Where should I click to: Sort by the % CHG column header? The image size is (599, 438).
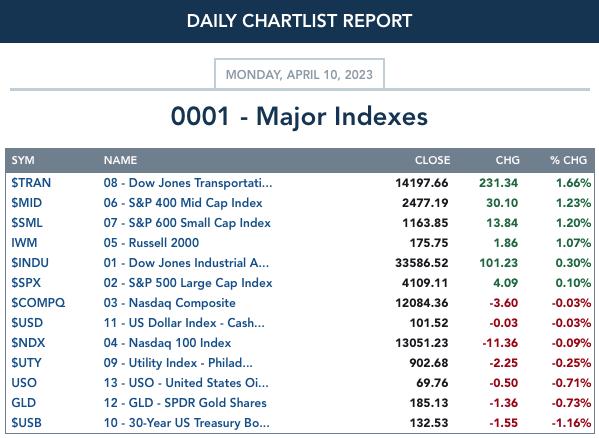click(x=568, y=160)
